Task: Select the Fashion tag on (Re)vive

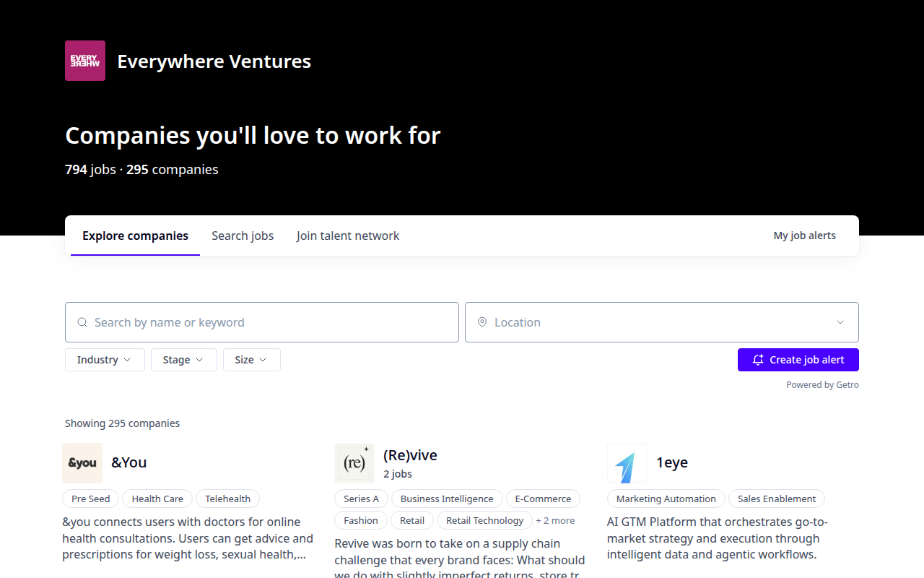Action: point(361,520)
